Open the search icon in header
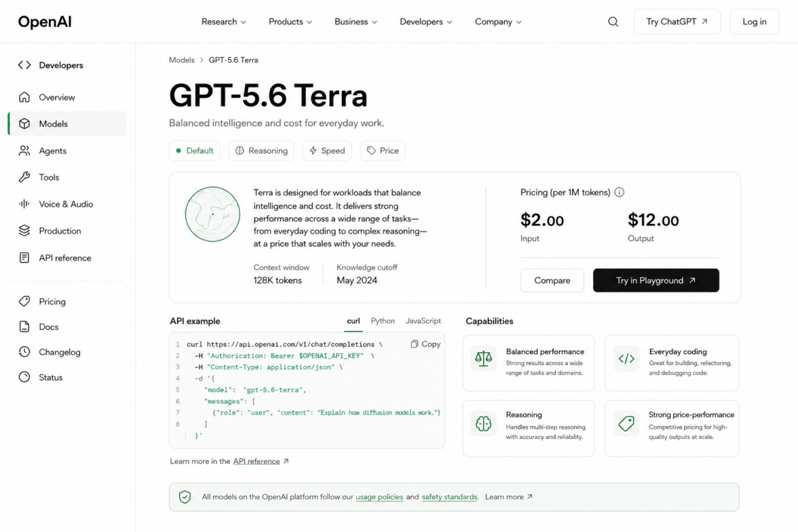Viewport: 798px width, 532px height. click(613, 22)
